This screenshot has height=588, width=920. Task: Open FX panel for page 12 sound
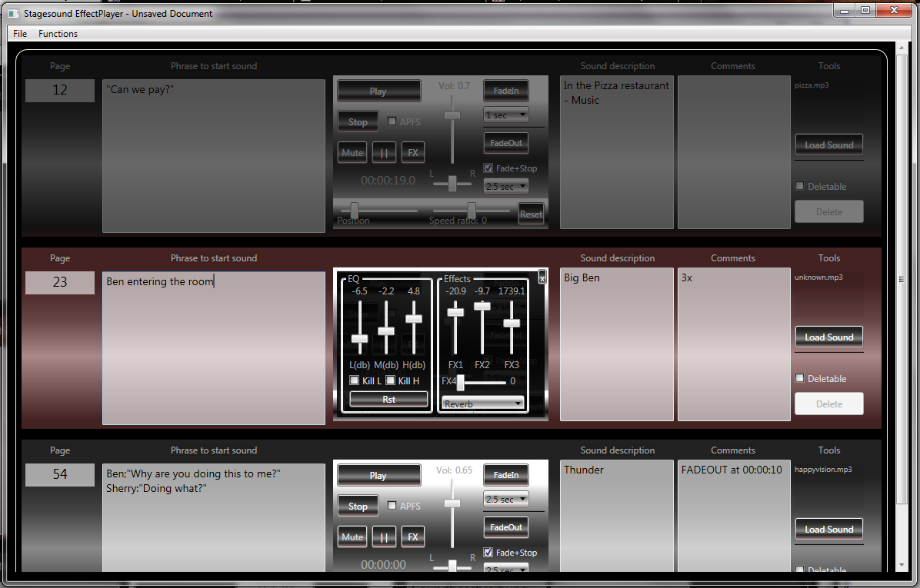412,153
